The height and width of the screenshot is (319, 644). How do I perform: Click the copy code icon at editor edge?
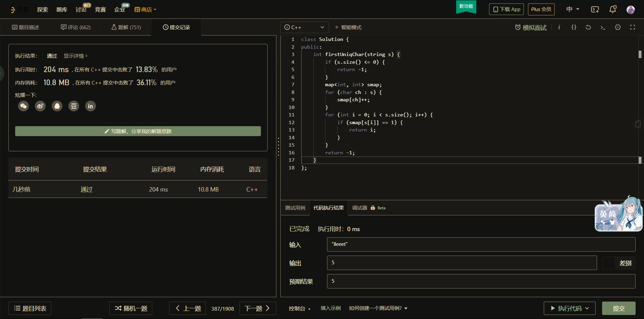point(638,124)
